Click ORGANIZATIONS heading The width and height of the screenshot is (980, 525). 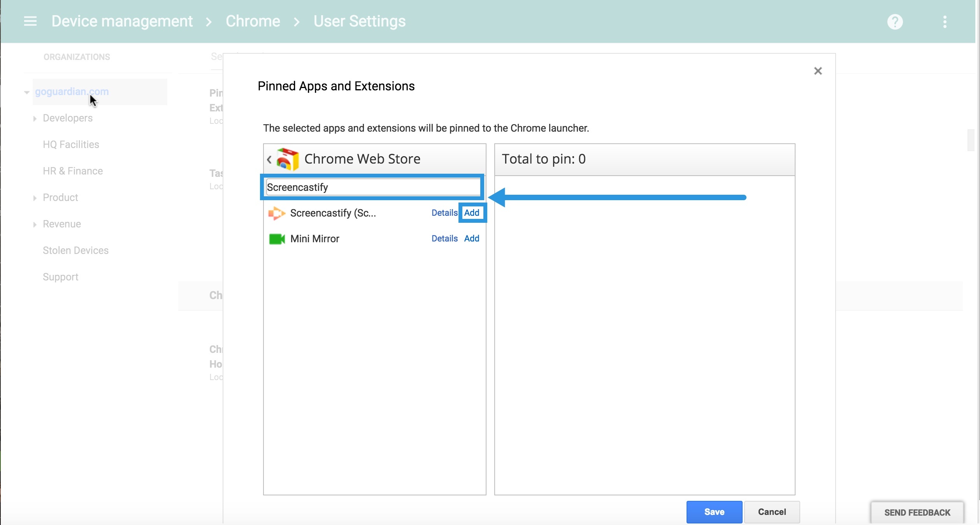point(77,57)
